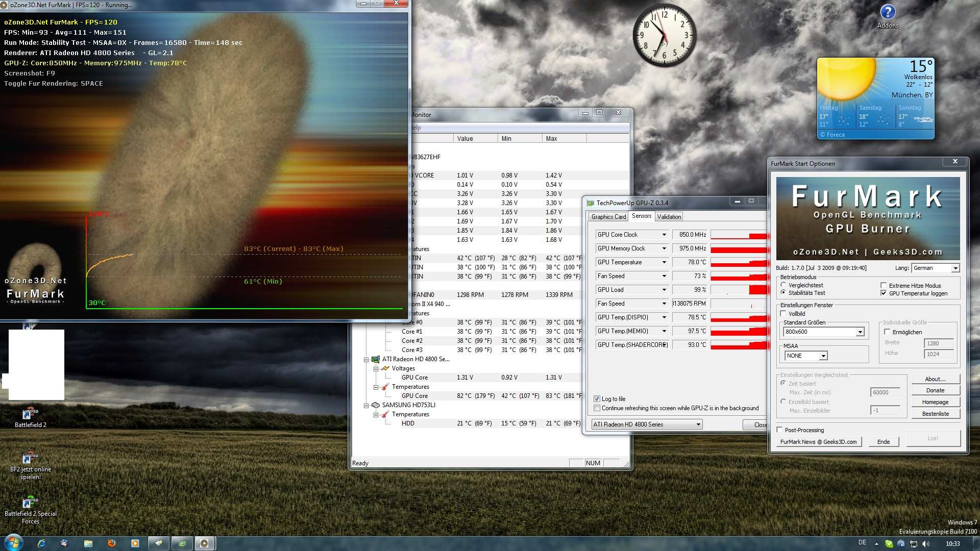Collapse the ATI Radeon HD 4800 tree node
The width and height of the screenshot is (980, 551).
(x=366, y=359)
